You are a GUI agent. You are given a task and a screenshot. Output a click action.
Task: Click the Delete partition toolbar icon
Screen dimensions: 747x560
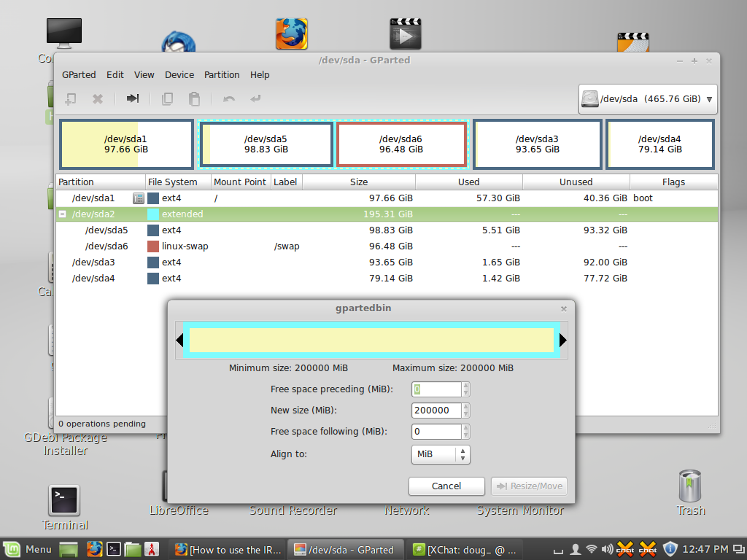pyautogui.click(x=98, y=99)
